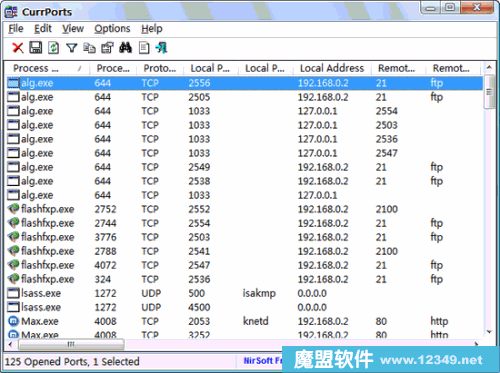Select alg.exe row with local port 2549
This screenshot has width=500, height=373.
(x=245, y=167)
